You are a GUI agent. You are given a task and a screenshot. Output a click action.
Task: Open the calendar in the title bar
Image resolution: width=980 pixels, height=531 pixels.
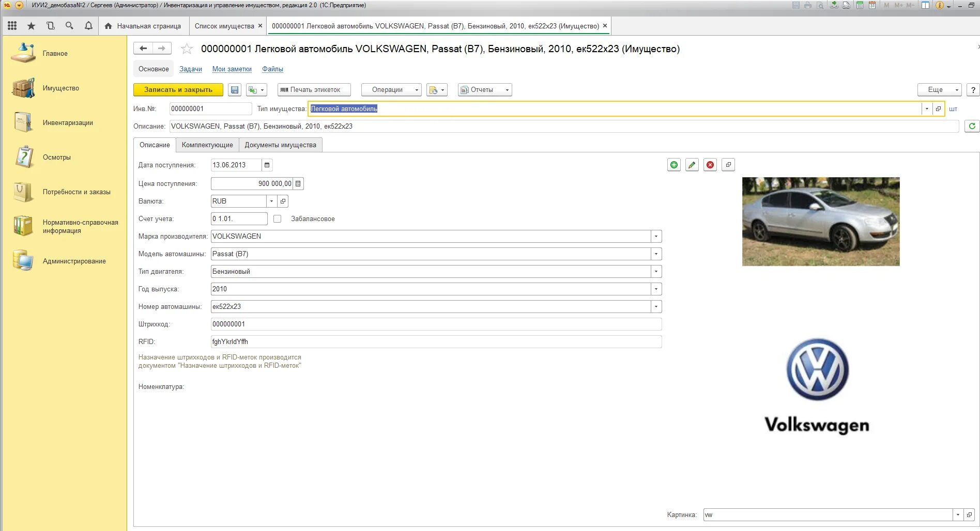pos(872,5)
